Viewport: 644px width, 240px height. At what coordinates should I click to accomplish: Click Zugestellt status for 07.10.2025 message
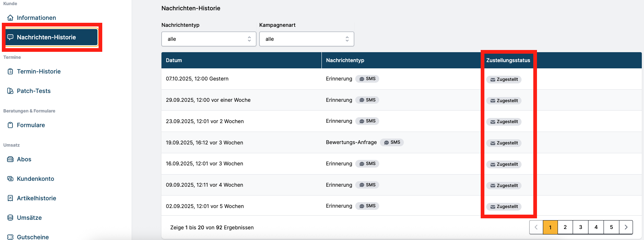[x=504, y=79]
